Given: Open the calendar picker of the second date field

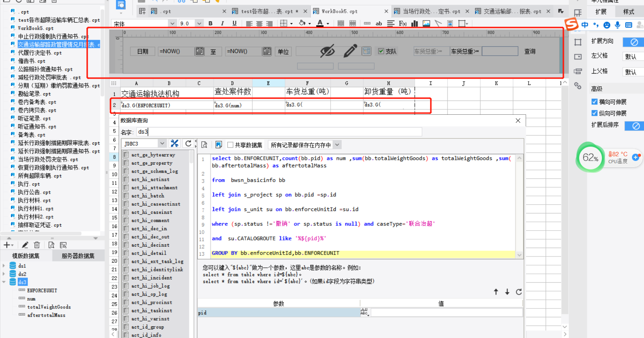Looking at the screenshot, I should coord(267,51).
